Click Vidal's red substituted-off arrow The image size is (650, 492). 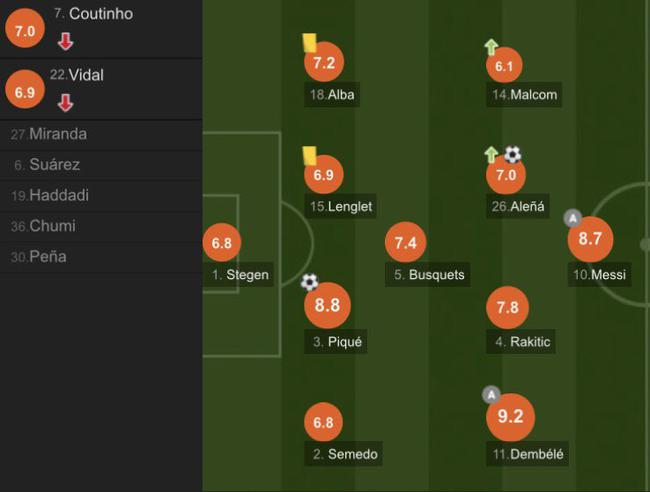coord(65,102)
